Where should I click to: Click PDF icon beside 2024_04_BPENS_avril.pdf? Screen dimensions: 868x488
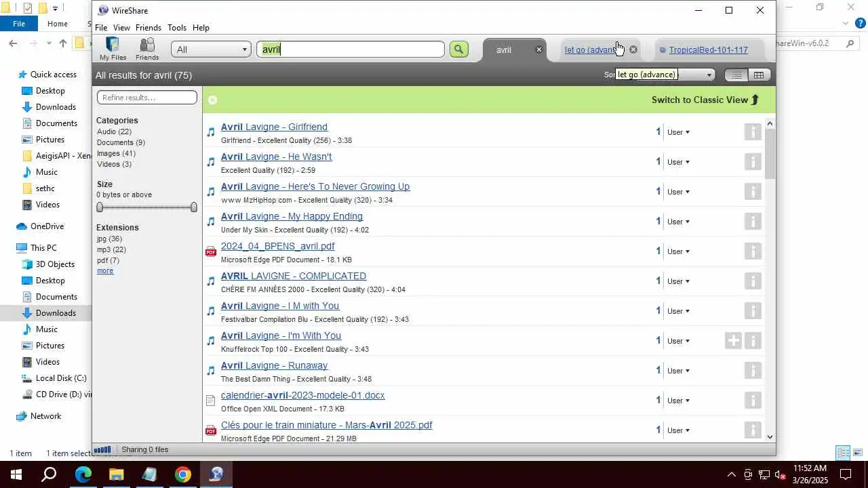pyautogui.click(x=211, y=251)
